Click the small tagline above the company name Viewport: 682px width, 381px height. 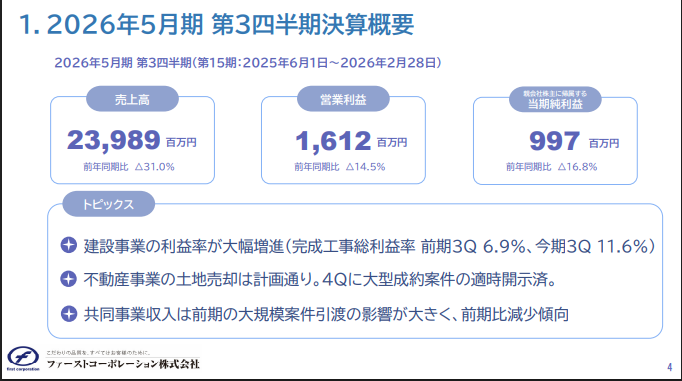pyautogui.click(x=99, y=353)
